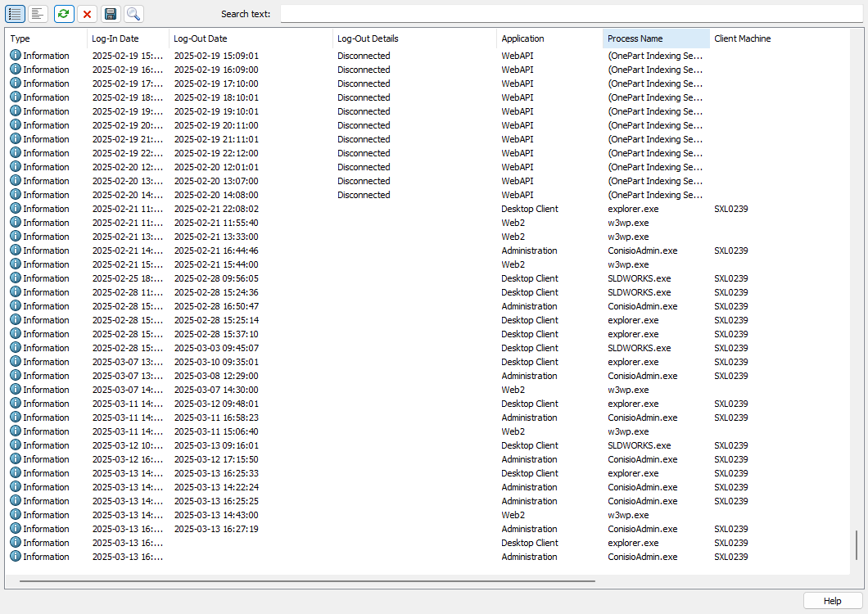Click Web2 in row 2025-02-21 15:44:00
The image size is (868, 614).
513,264
